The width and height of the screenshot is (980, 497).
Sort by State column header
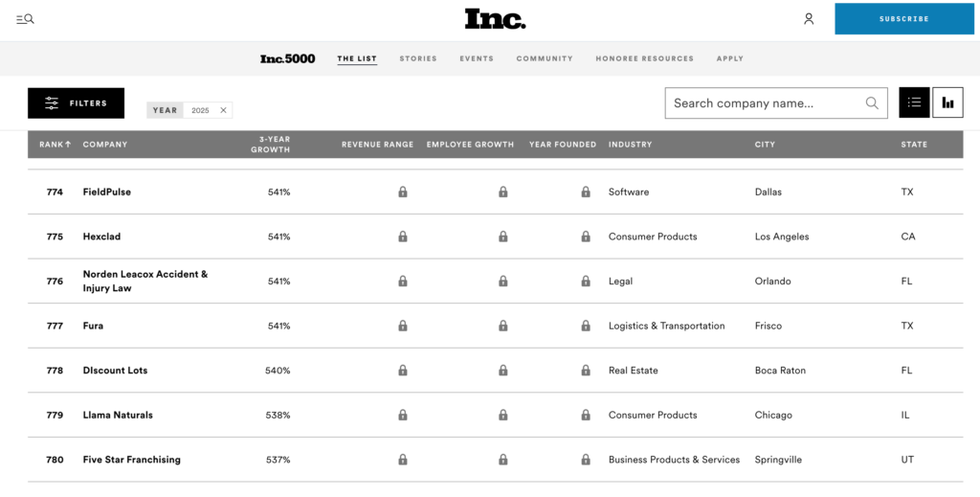[914, 145]
